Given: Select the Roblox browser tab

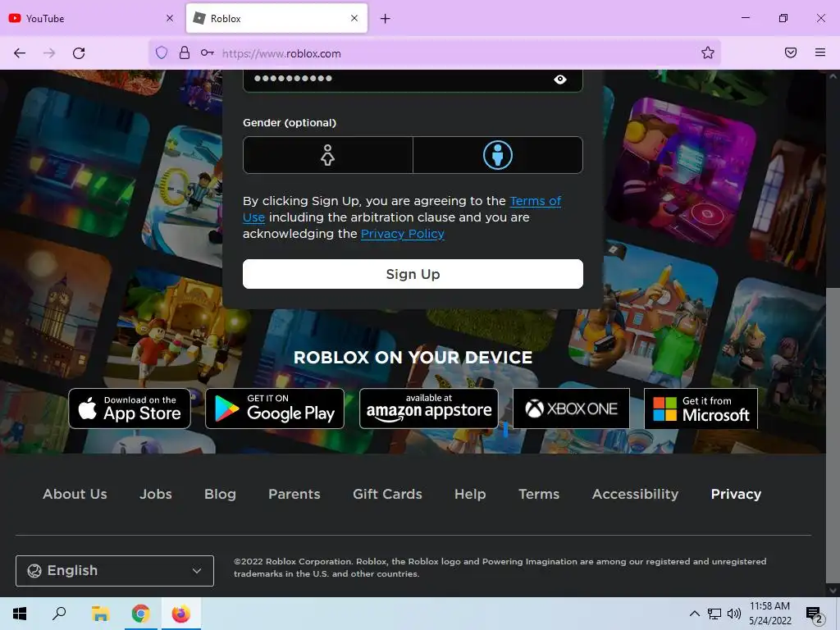Looking at the screenshot, I should [x=276, y=18].
